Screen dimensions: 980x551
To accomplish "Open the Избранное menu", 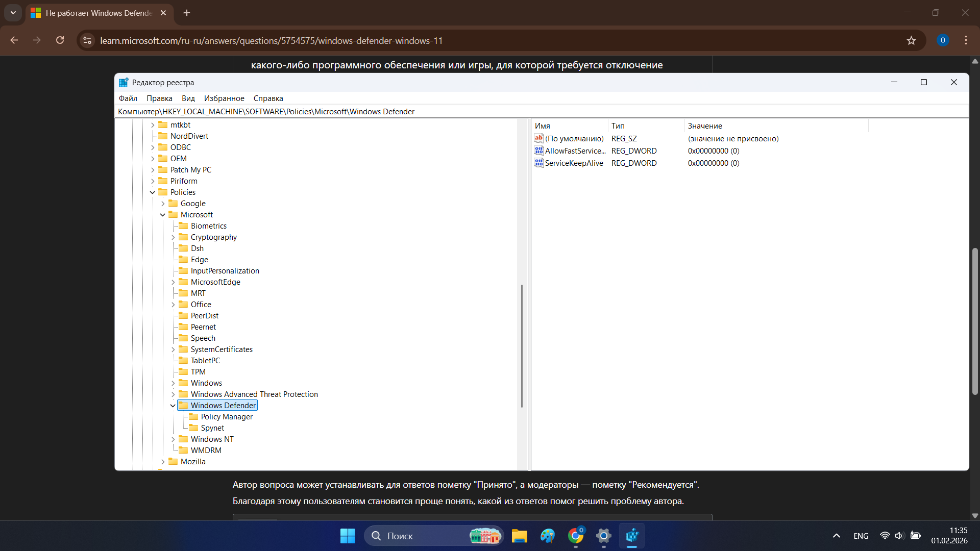I will 224,98.
